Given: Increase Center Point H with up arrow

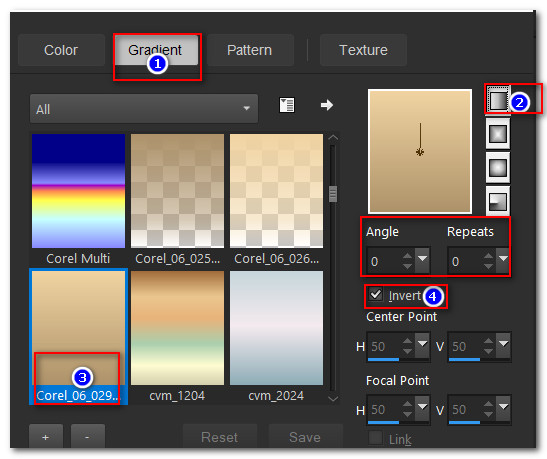Looking at the screenshot, I should [407, 341].
